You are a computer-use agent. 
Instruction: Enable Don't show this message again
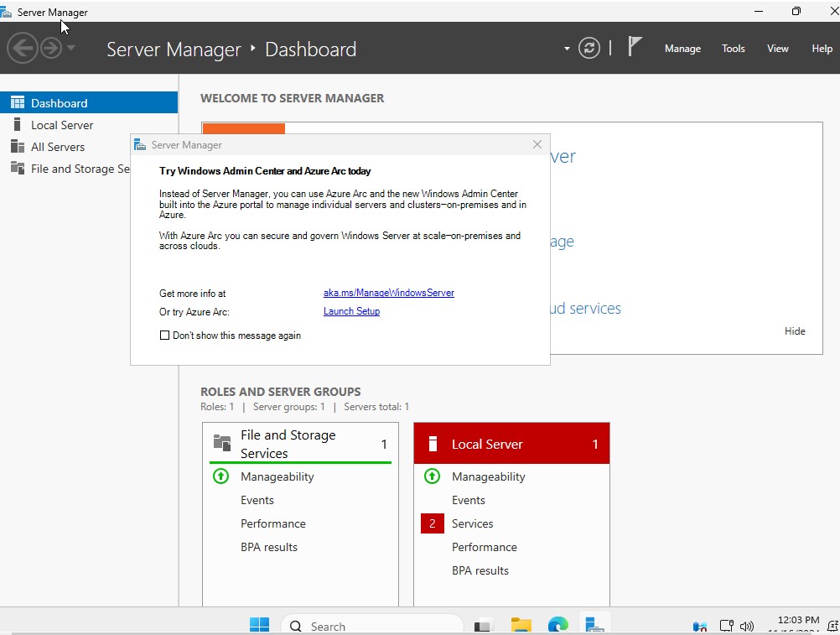[x=164, y=336]
